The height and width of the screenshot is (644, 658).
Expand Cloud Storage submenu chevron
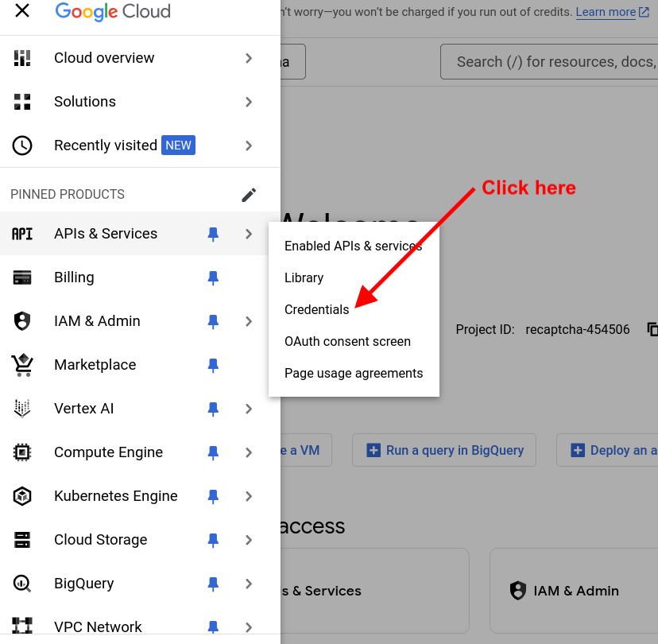point(249,540)
